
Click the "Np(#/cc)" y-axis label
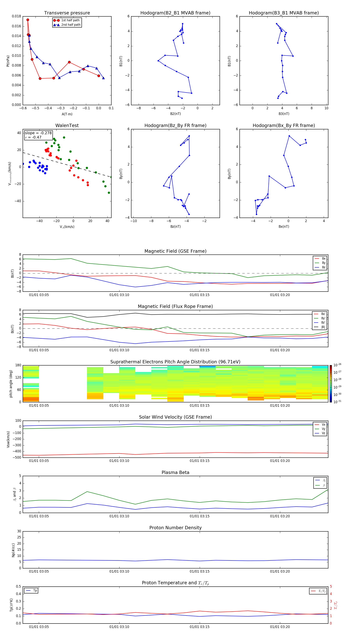pyautogui.click(x=13, y=550)
